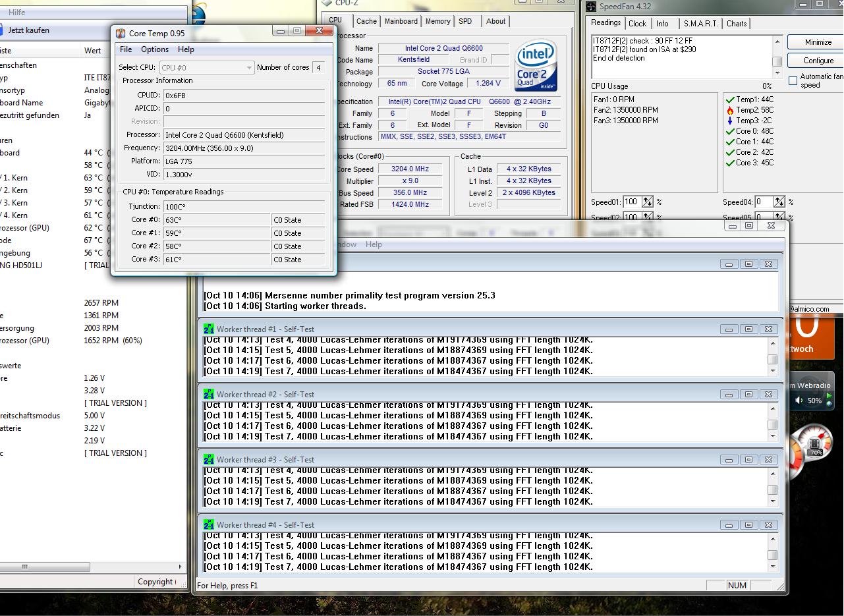Click the Speed01 value field
This screenshot has width=844, height=616.
click(632, 202)
